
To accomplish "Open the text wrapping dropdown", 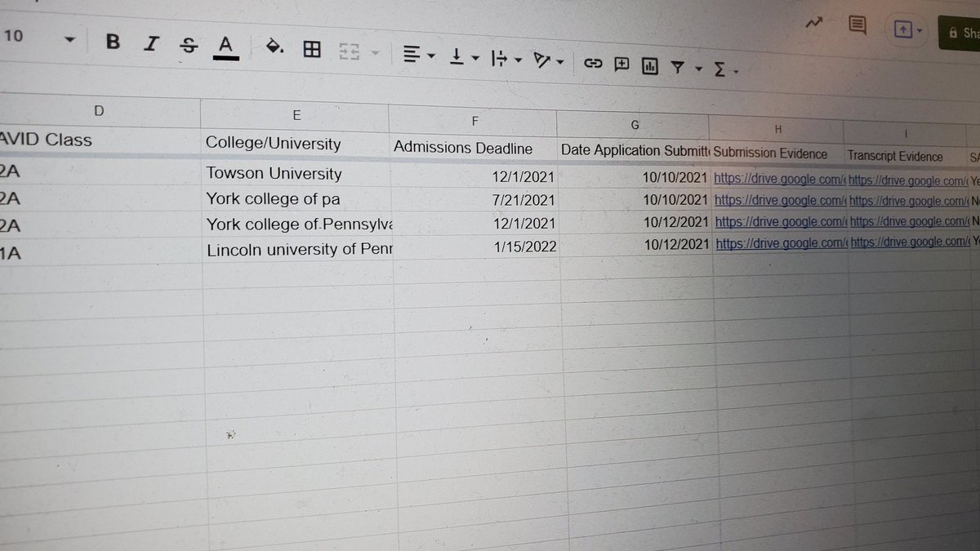I will tap(506, 59).
